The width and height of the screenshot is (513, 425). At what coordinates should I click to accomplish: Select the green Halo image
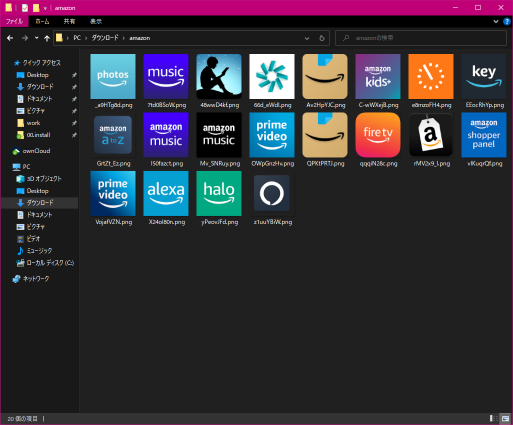219,193
